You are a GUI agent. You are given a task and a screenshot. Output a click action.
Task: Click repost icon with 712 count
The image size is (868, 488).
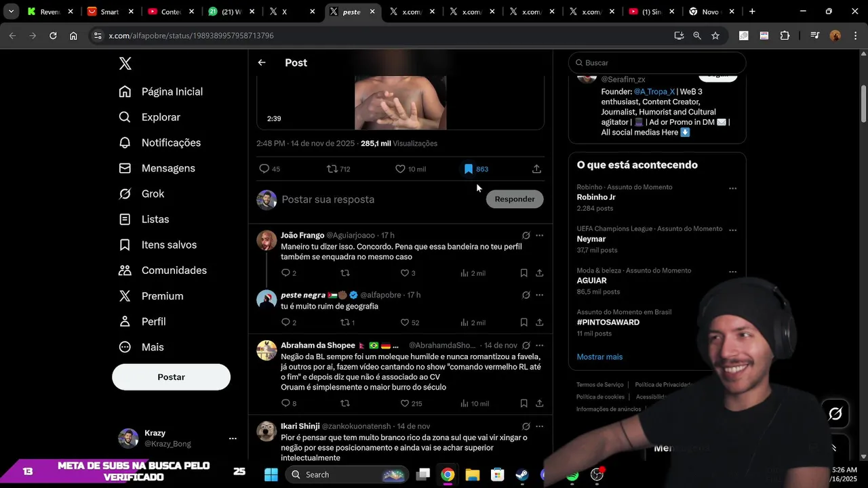(x=338, y=169)
